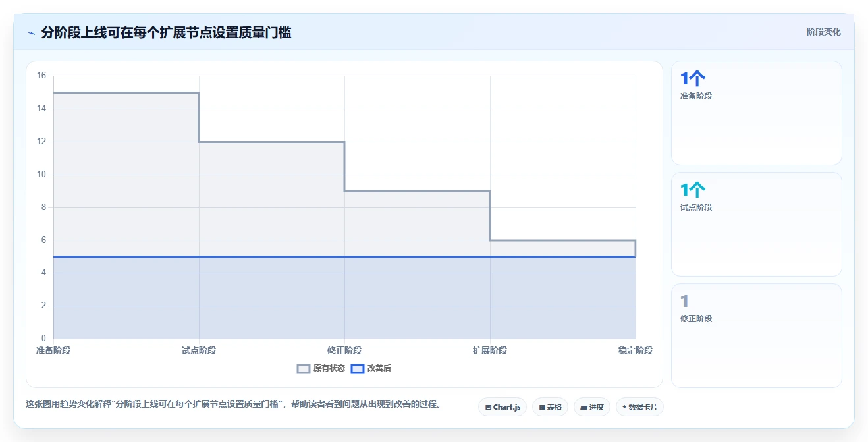
Task: Click the Chart.js tag icon
Action: tap(488, 407)
